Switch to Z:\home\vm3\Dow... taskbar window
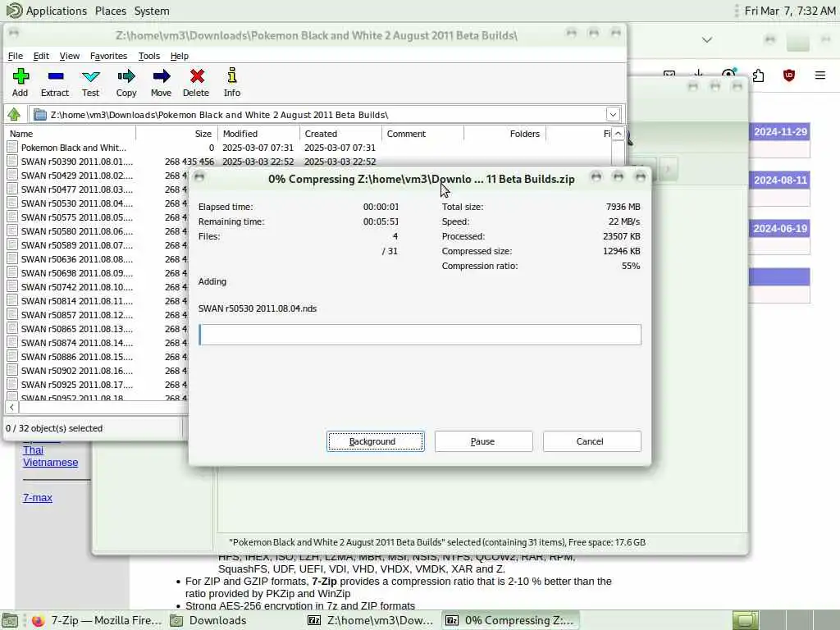The width and height of the screenshot is (840, 630). click(372, 620)
